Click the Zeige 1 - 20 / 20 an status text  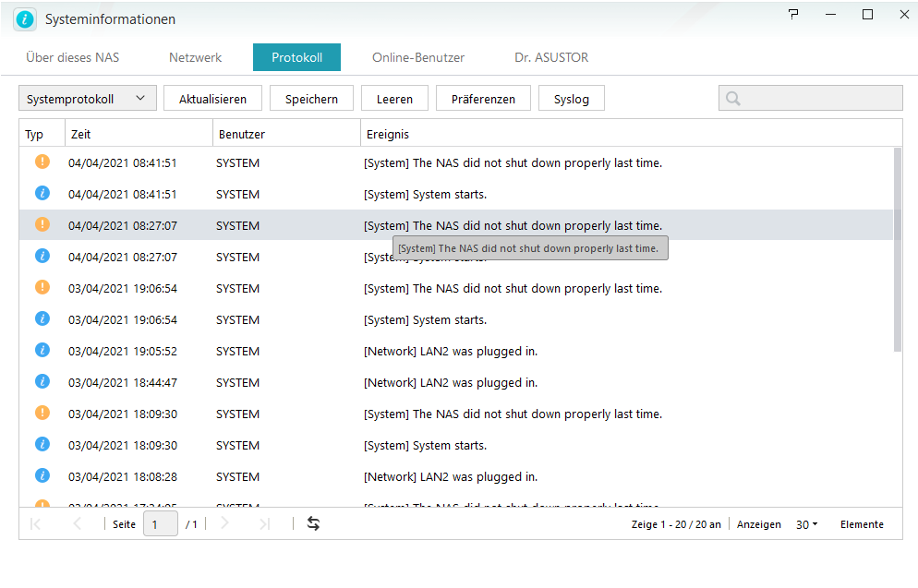pos(676,524)
